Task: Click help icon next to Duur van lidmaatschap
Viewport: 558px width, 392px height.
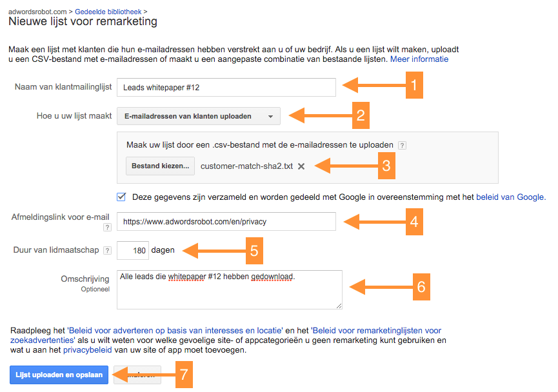Action: 106,250
